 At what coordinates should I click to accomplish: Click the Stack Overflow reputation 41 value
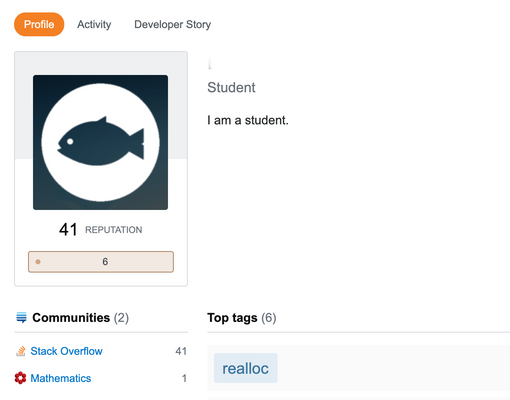coord(181,351)
